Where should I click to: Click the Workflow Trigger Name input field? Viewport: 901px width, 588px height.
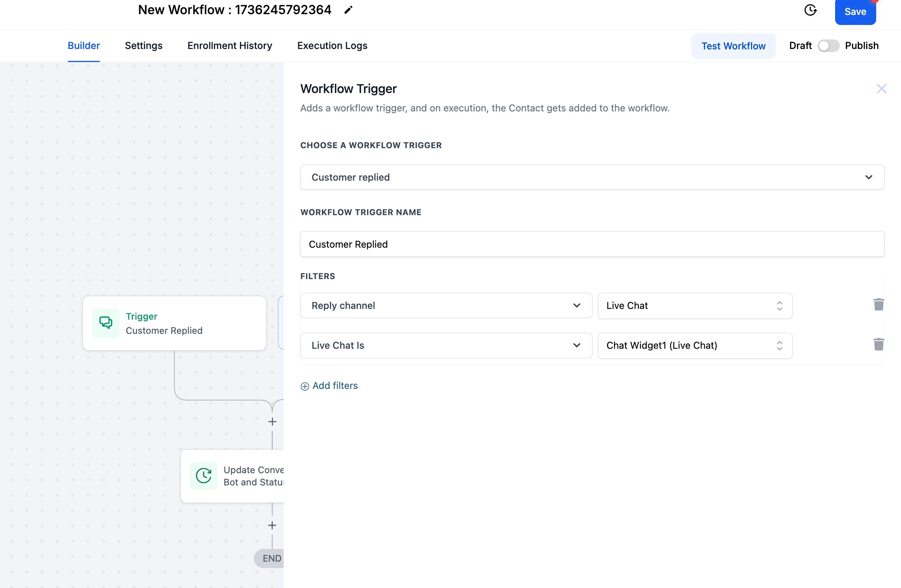point(592,244)
